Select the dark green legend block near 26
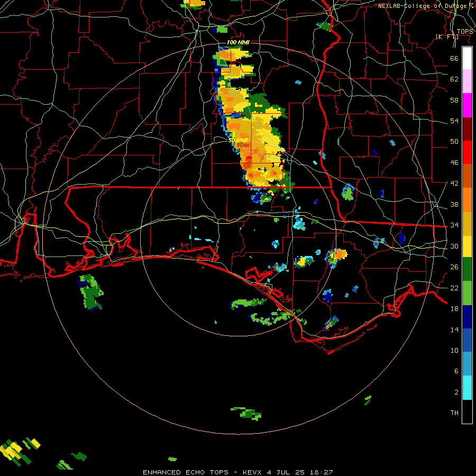The height and width of the screenshot is (476, 476). tap(467, 269)
